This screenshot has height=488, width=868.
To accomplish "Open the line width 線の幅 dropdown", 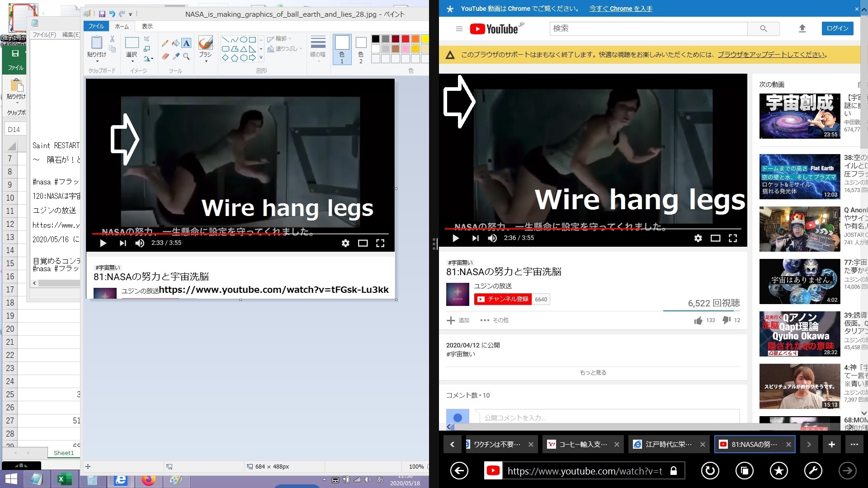I will (x=318, y=48).
